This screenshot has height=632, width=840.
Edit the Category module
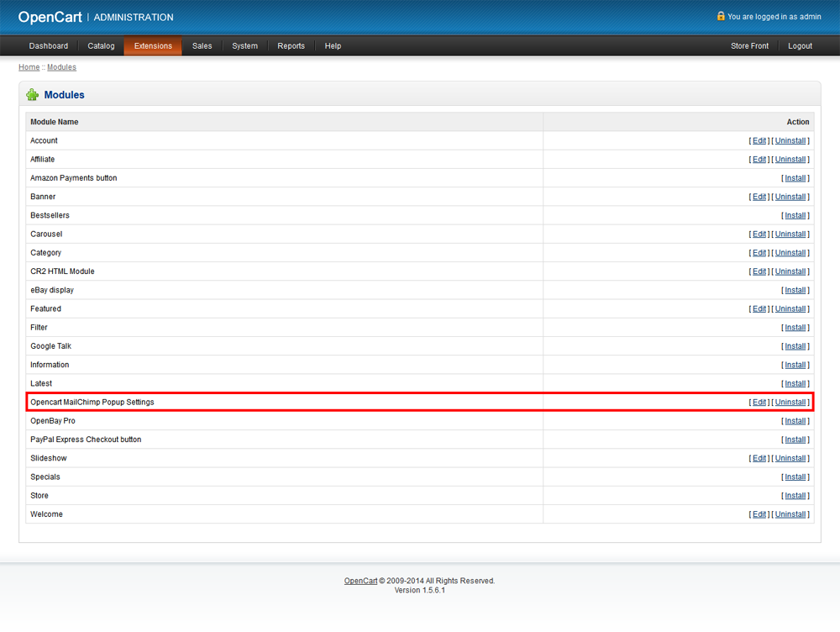pyautogui.click(x=759, y=252)
